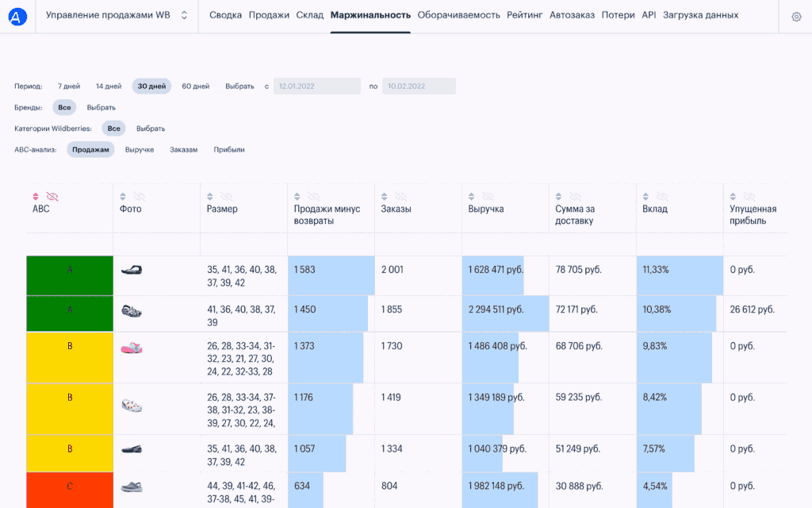Click sort icon for Сумма за доставку
Screen dimensions: 812x508
[559, 196]
